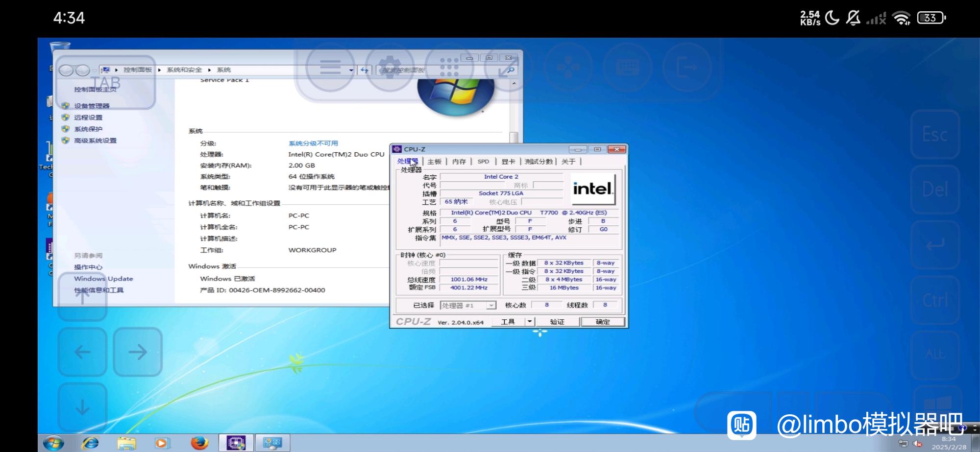This screenshot has height=452, width=980.
Task: Tap the virtual Del key
Action: click(x=935, y=190)
